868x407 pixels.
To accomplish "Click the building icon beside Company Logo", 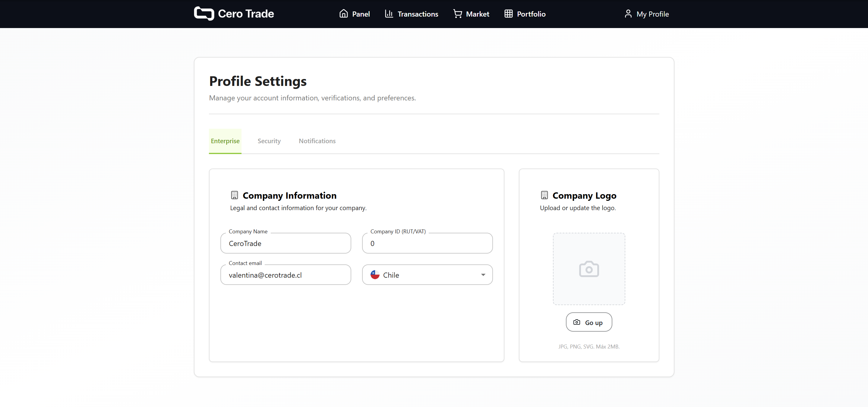I will pos(544,195).
